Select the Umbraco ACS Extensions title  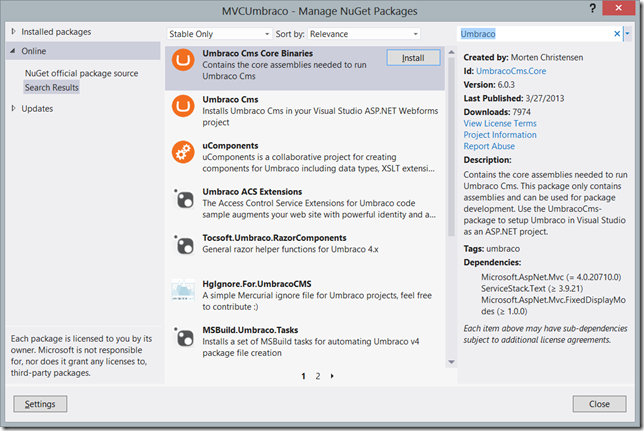[252, 192]
